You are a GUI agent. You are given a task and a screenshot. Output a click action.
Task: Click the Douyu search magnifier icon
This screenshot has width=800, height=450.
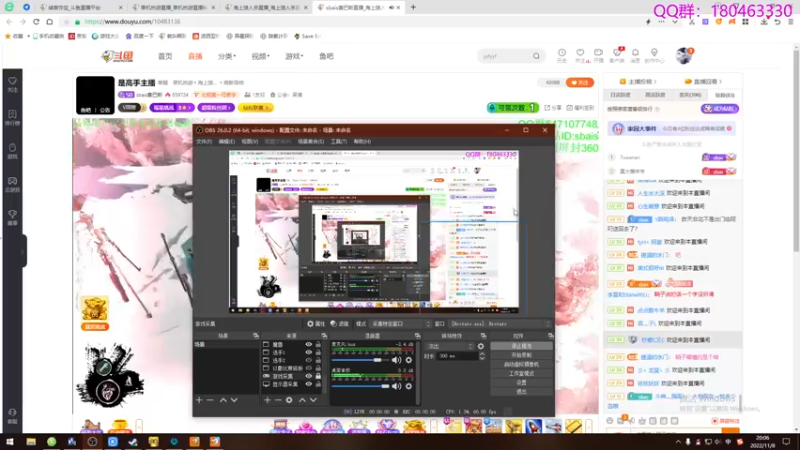click(x=536, y=56)
